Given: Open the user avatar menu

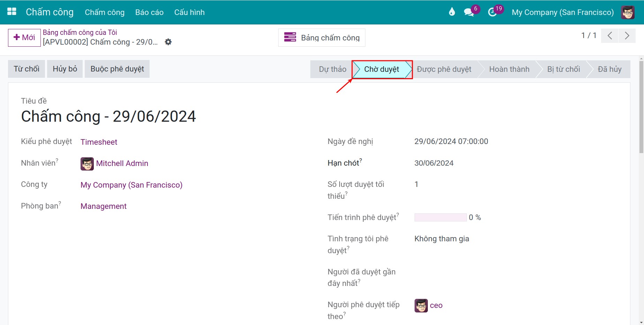Looking at the screenshot, I should pyautogui.click(x=628, y=12).
